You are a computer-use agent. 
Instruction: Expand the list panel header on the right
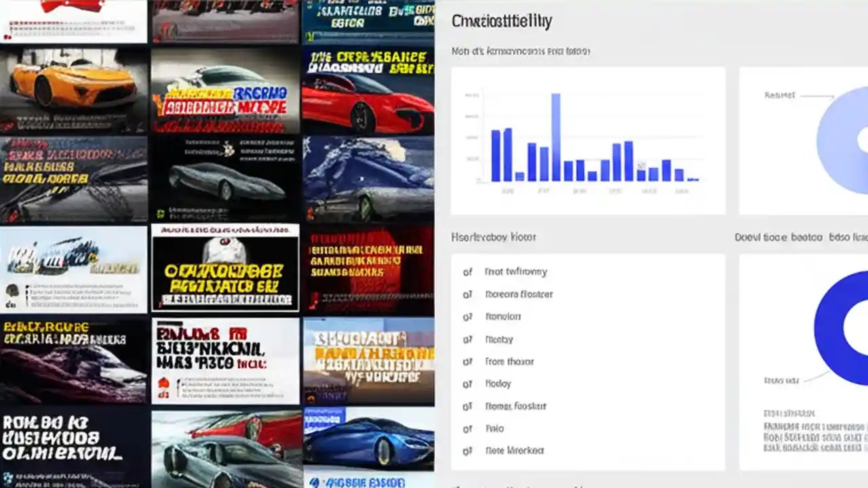pos(494,237)
